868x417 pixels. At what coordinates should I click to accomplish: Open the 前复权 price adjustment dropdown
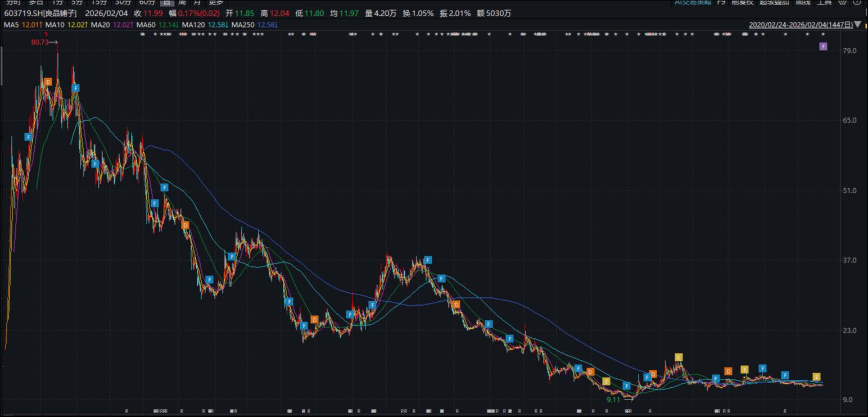742,2
